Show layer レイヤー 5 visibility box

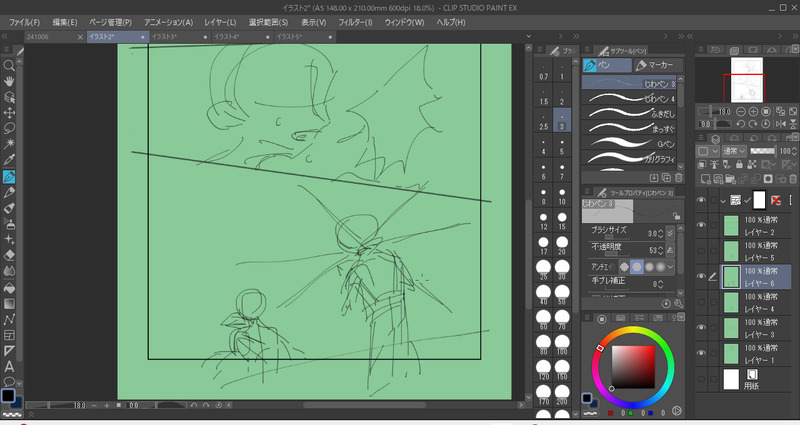pyautogui.click(x=701, y=251)
